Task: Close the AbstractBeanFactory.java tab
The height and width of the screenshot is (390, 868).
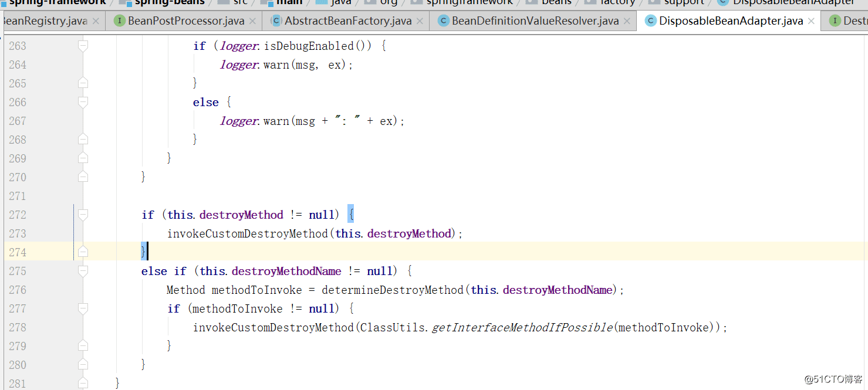Action: [x=420, y=21]
